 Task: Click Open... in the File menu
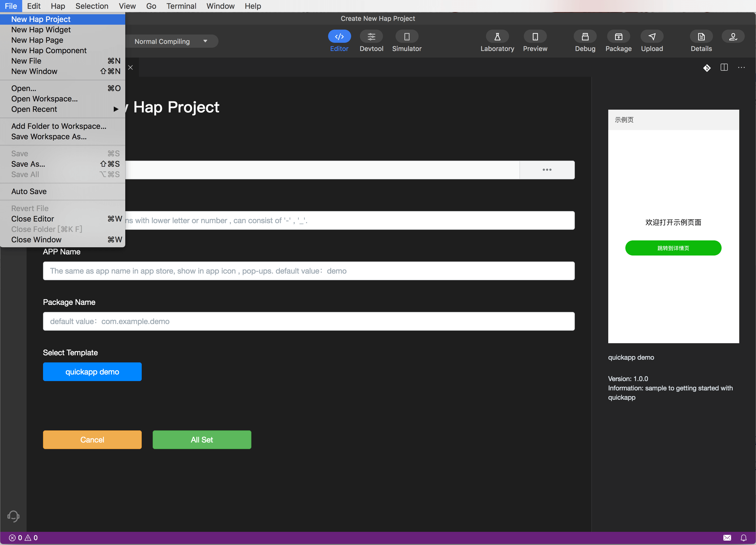pyautogui.click(x=63, y=88)
